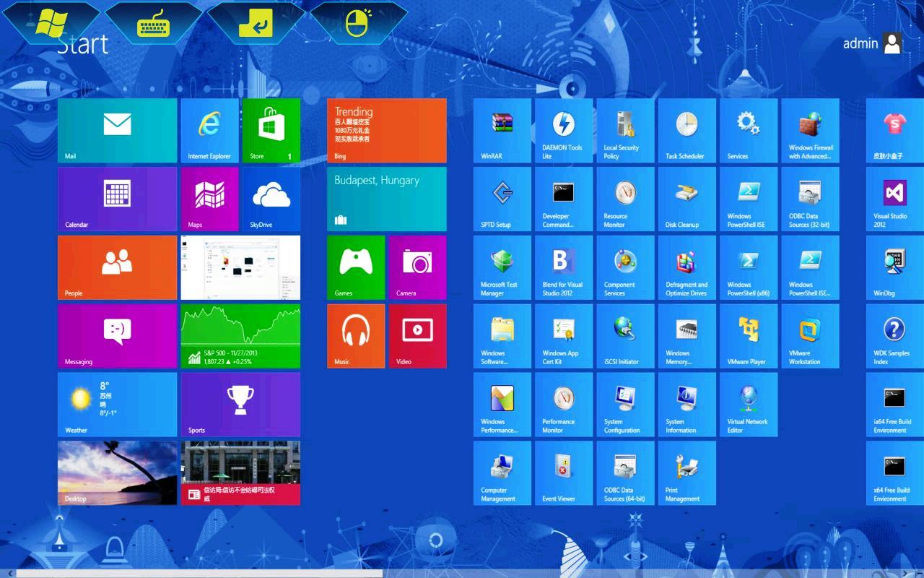The height and width of the screenshot is (578, 924).
Task: Launch Internet Explorer from Start
Action: (209, 130)
